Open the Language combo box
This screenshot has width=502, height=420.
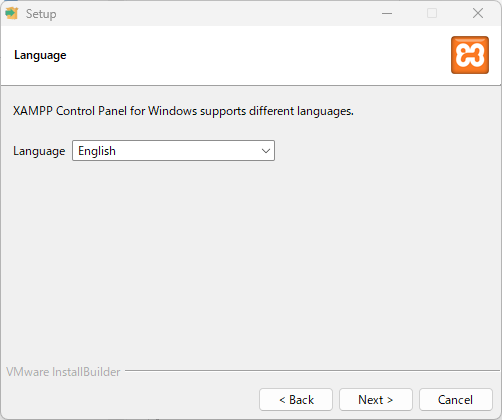(173, 151)
